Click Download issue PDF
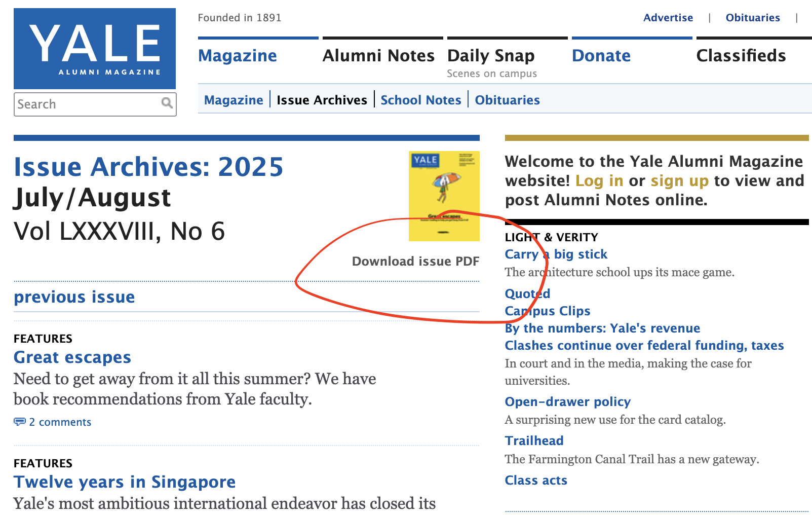 (x=415, y=261)
